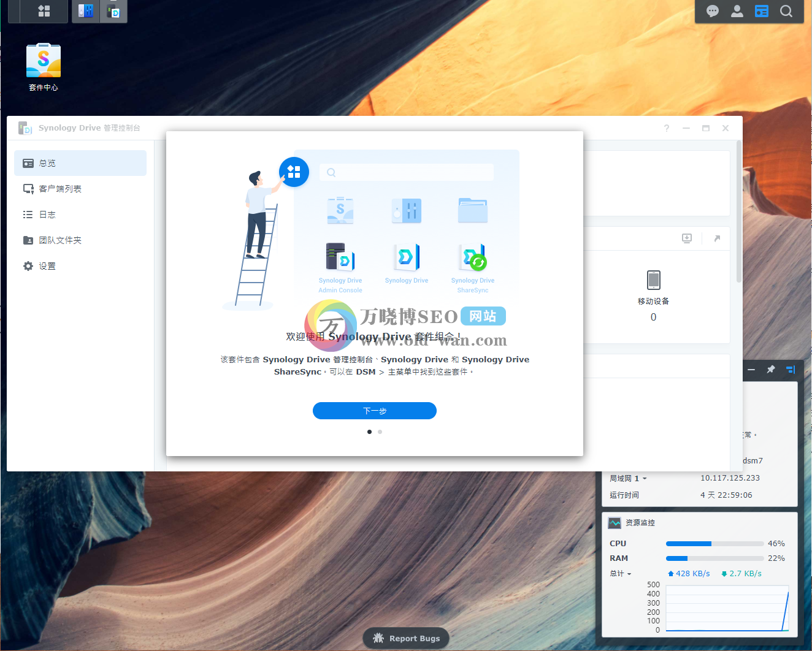
Task: Open the DSM main menu grid icon
Action: tap(44, 11)
